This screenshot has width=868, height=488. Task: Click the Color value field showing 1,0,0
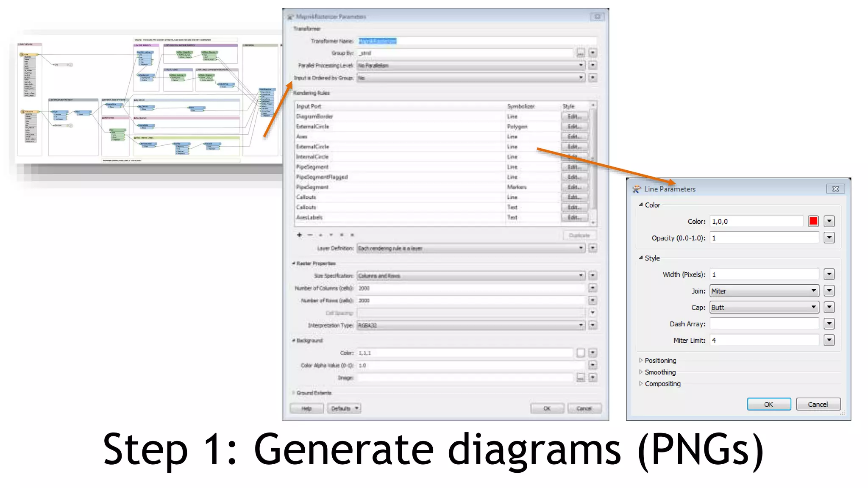pyautogui.click(x=757, y=221)
